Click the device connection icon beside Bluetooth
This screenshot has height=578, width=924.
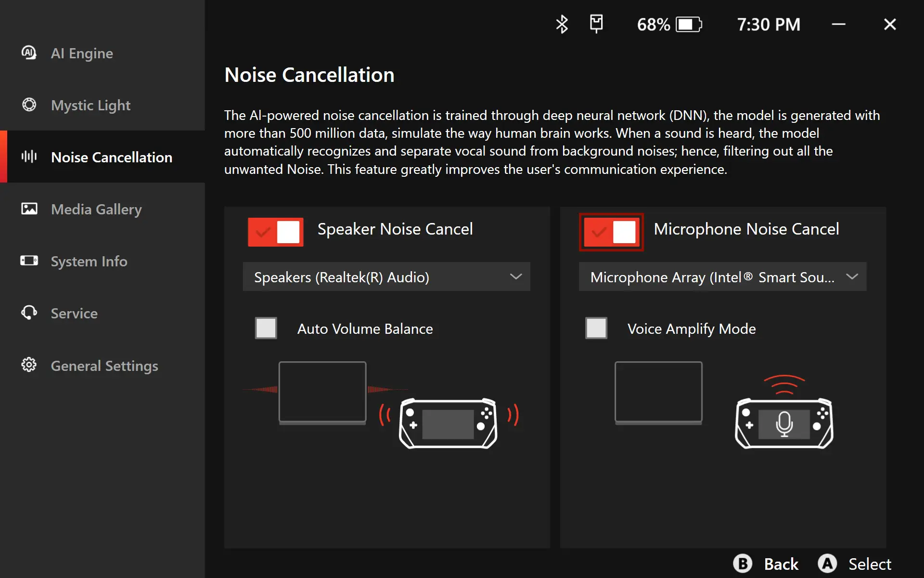pyautogui.click(x=596, y=23)
